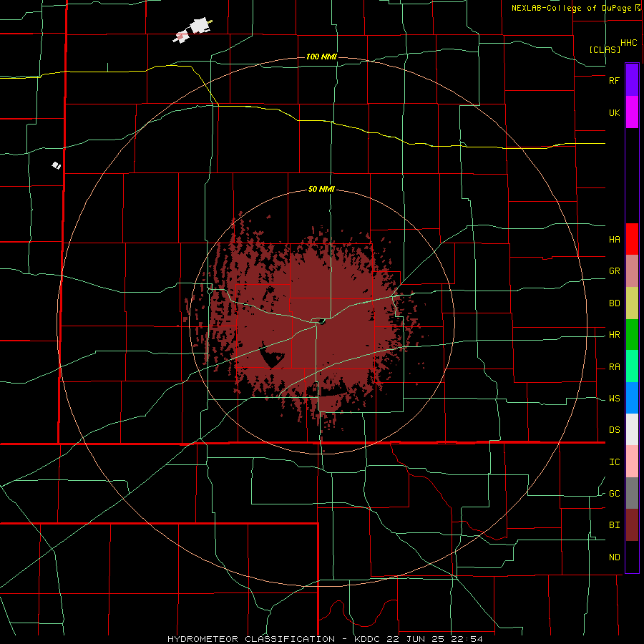Click the "WS" legend label
Viewport: 644px width, 644px height.
tap(614, 399)
